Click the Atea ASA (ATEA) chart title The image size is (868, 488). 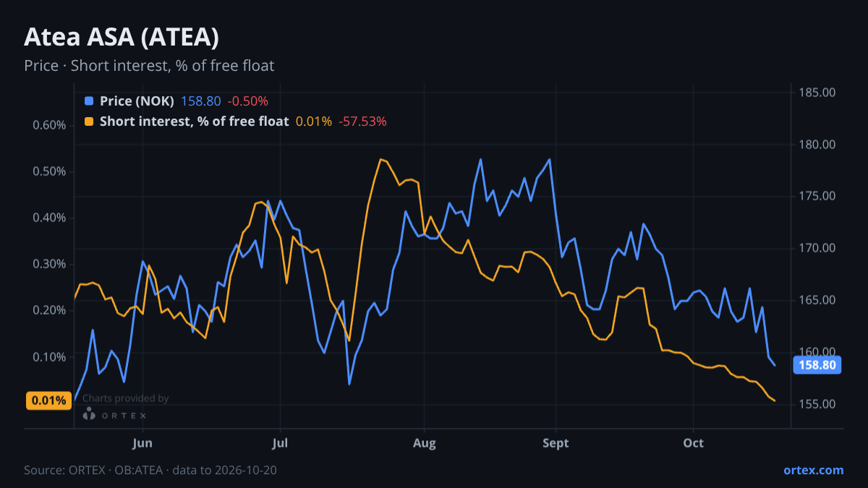(122, 36)
